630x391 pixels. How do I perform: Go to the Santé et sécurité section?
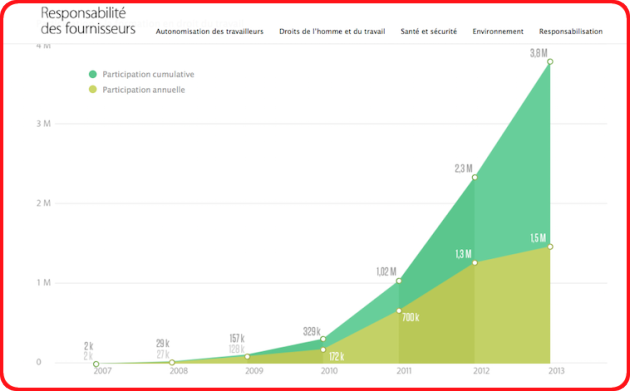tap(428, 31)
